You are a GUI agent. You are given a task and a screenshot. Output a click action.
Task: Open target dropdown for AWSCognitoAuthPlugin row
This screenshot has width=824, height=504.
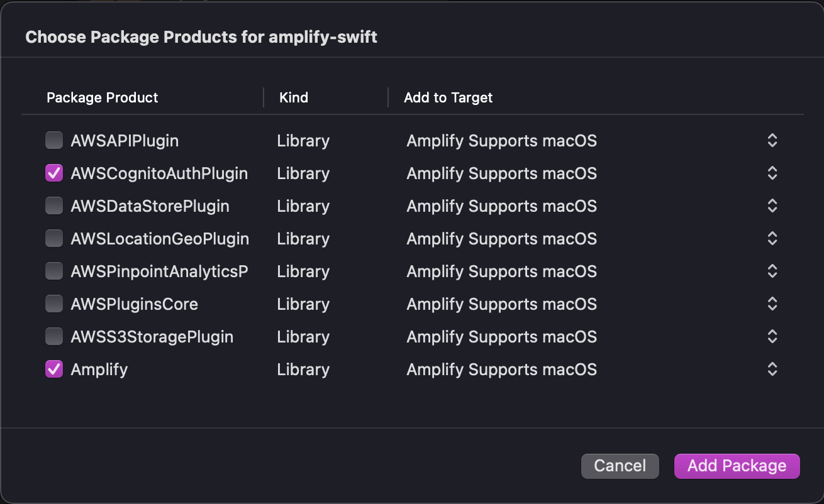pos(772,173)
